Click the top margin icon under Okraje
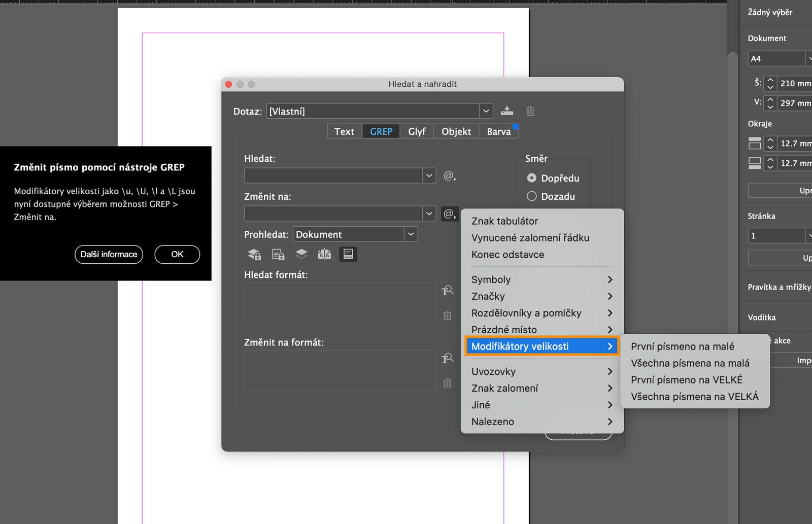Image resolution: width=812 pixels, height=524 pixels. tap(755, 143)
